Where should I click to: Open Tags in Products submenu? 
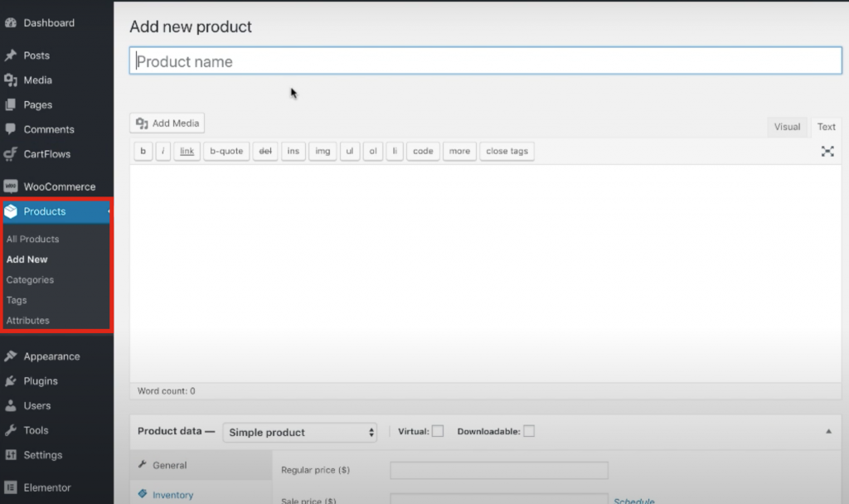pyautogui.click(x=17, y=300)
